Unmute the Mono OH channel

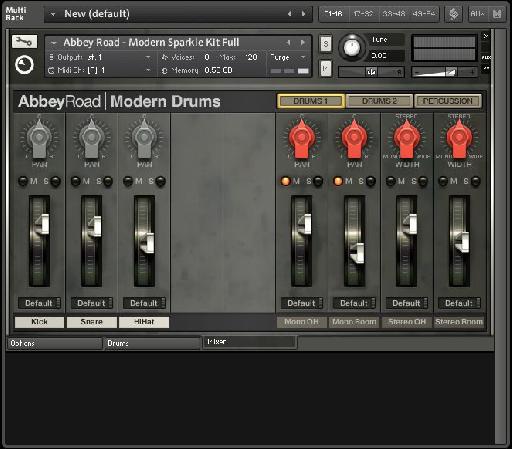[286, 181]
